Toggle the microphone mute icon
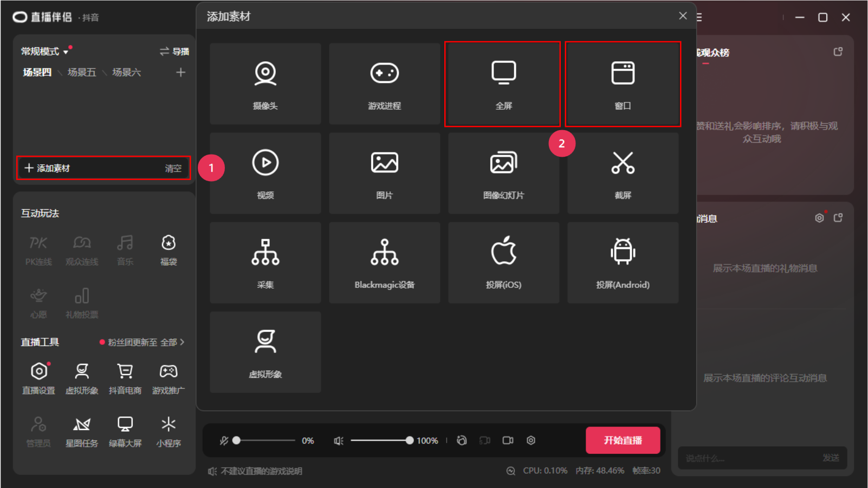The image size is (868, 488). [x=224, y=440]
